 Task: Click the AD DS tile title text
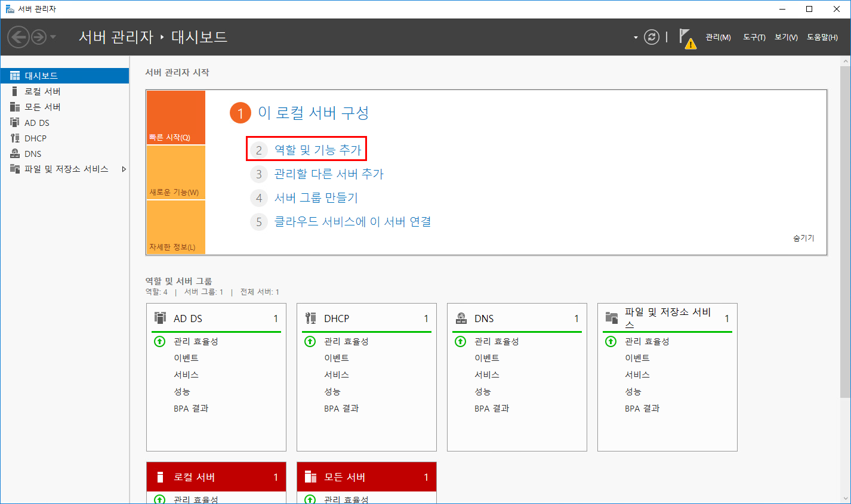pos(188,319)
